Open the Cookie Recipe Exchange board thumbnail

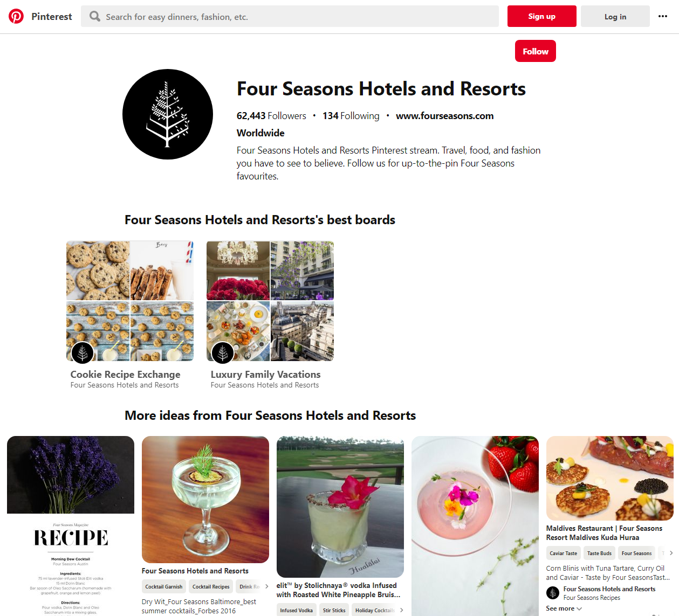pyautogui.click(x=130, y=301)
